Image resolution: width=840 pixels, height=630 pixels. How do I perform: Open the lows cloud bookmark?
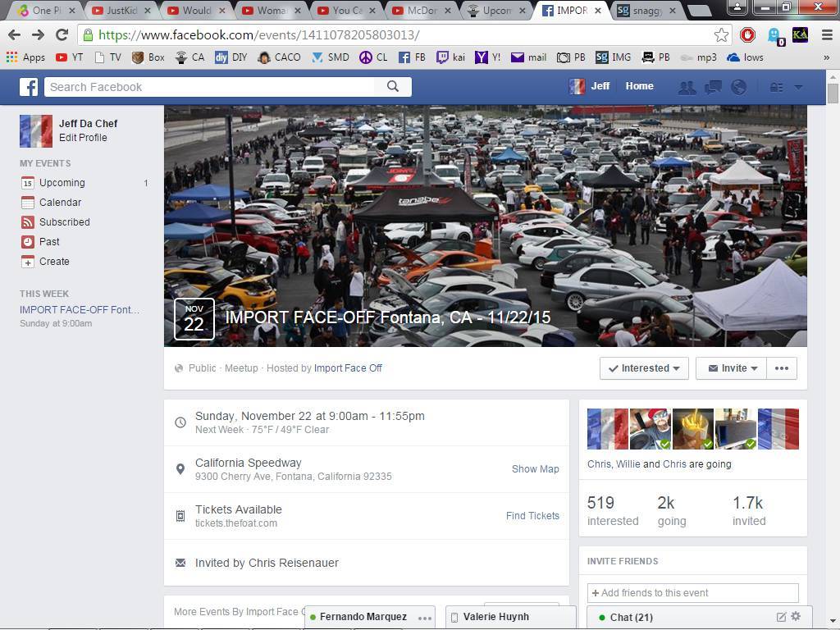[745, 57]
